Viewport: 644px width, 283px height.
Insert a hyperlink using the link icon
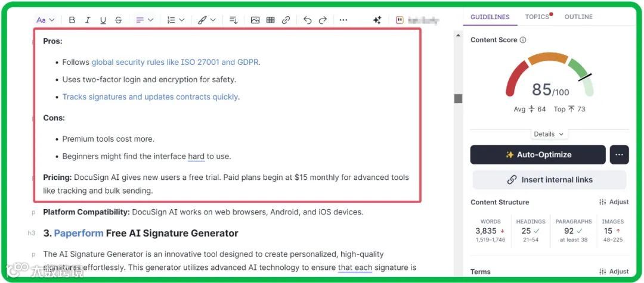[x=286, y=20]
